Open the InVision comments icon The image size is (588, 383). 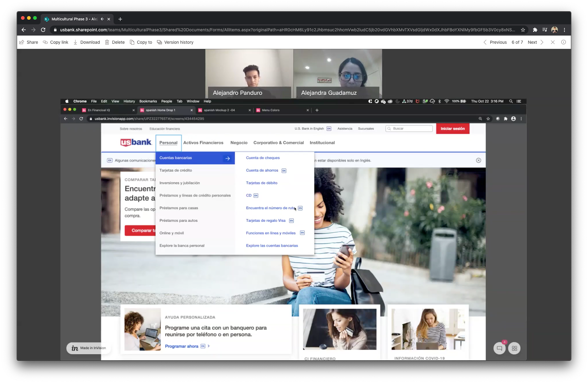click(x=499, y=348)
